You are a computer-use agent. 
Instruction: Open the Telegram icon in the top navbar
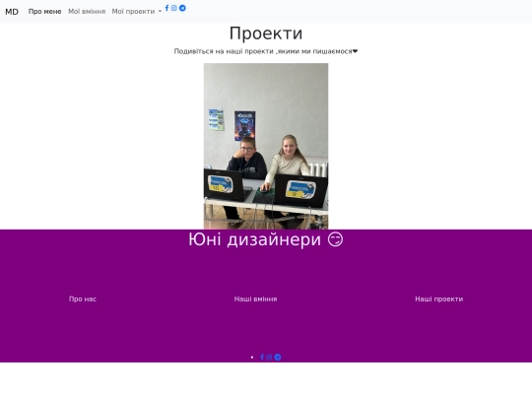point(182,8)
